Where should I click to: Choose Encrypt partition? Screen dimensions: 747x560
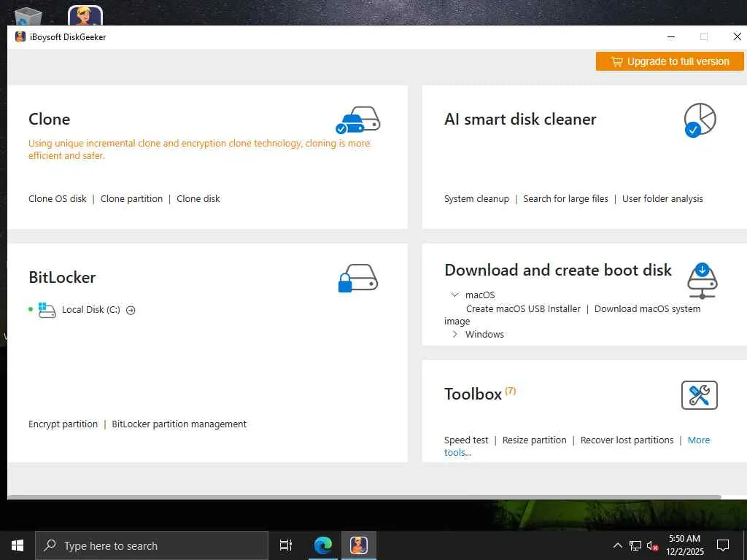(63, 424)
